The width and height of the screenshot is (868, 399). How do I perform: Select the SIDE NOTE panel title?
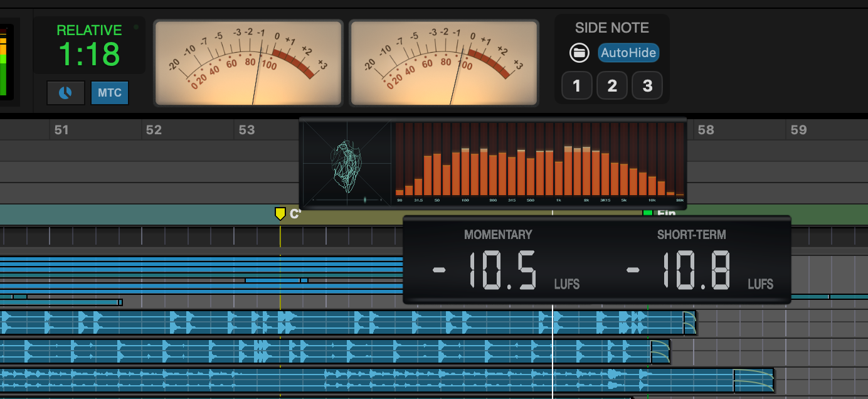click(612, 28)
